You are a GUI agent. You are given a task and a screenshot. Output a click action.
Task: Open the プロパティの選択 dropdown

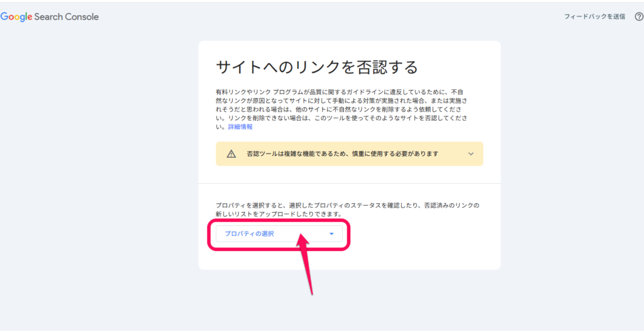click(x=279, y=234)
